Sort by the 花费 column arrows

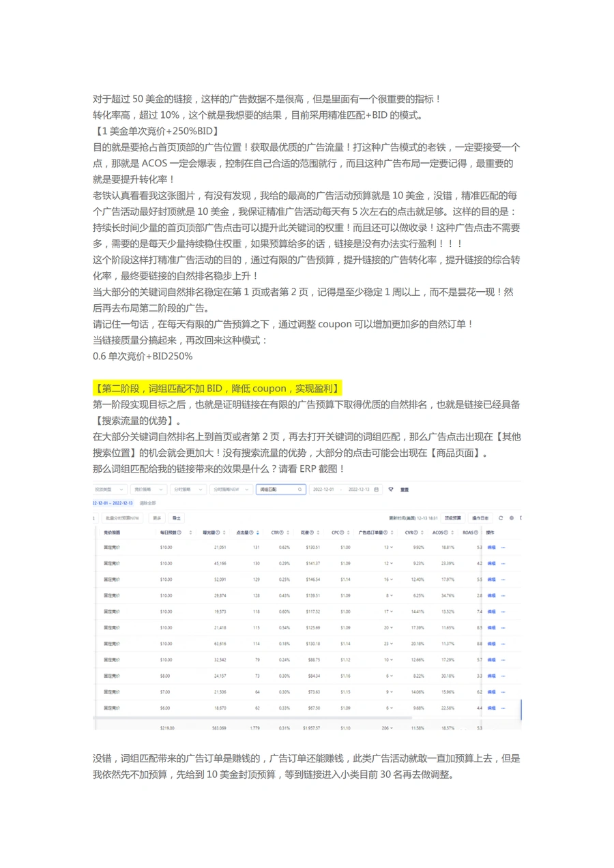[319, 533]
